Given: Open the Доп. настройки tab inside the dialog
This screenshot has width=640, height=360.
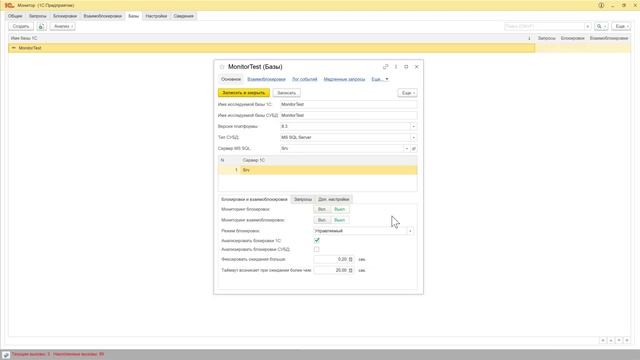Looking at the screenshot, I should pos(333,199).
